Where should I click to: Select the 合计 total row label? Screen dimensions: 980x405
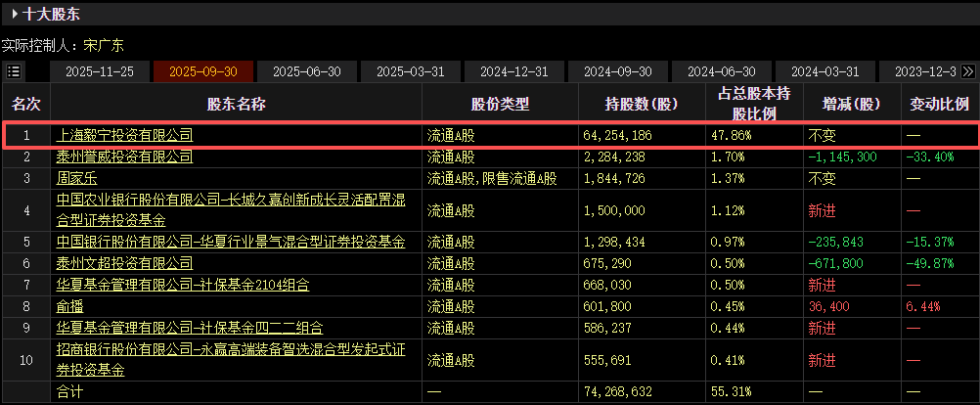tap(69, 392)
